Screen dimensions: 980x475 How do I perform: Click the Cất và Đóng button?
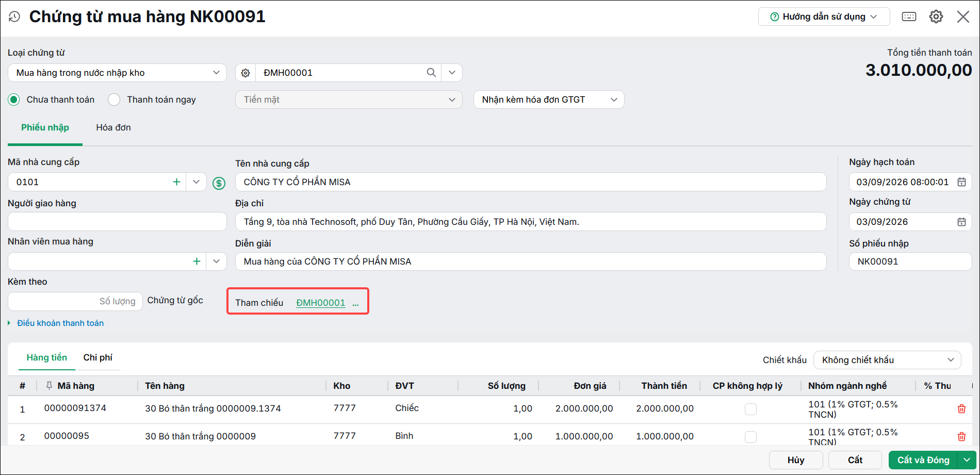923,460
